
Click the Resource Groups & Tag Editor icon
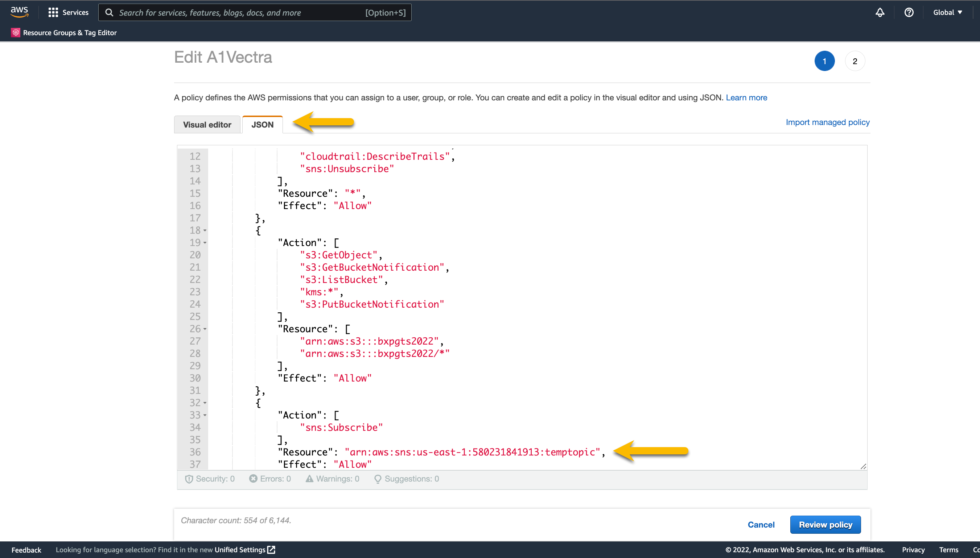(15, 33)
